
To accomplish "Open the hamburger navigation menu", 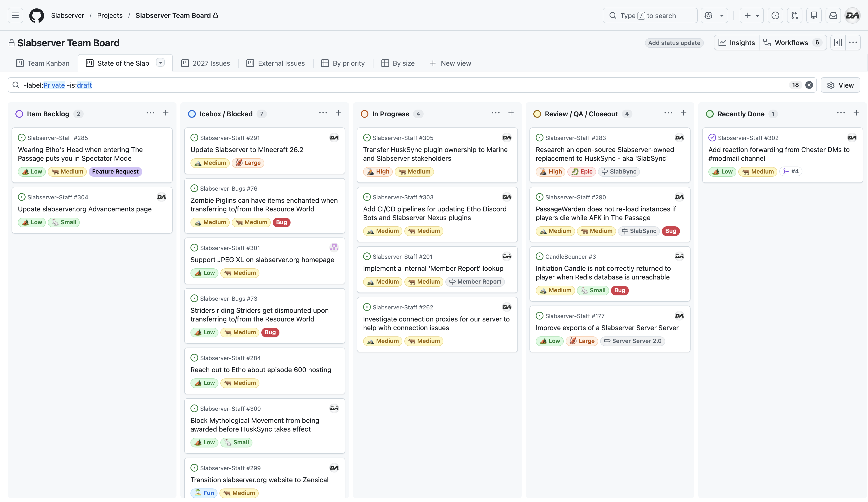I will [x=15, y=15].
